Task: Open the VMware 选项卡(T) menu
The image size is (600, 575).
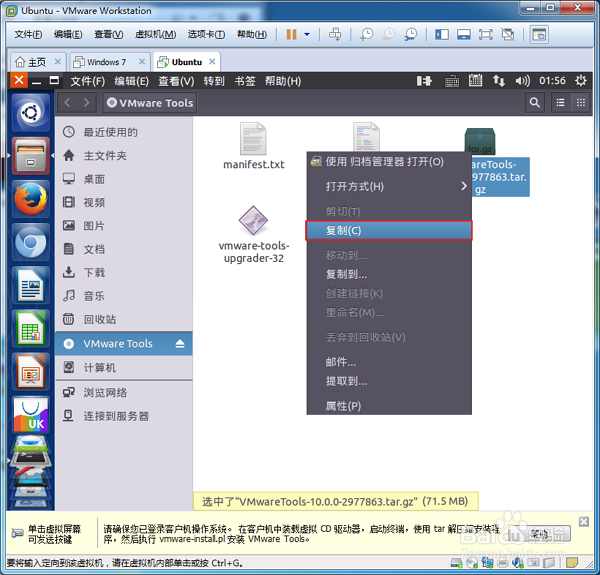Action: [206, 34]
